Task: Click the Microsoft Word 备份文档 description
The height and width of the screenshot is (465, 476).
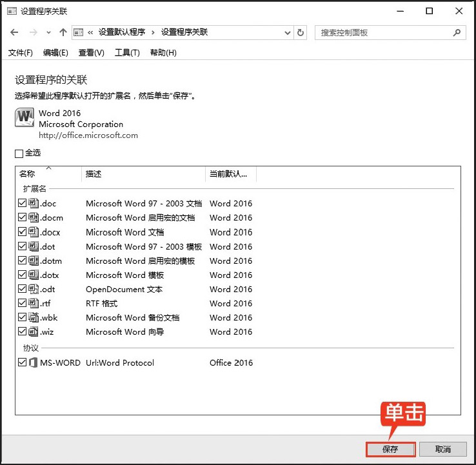Action: point(133,317)
